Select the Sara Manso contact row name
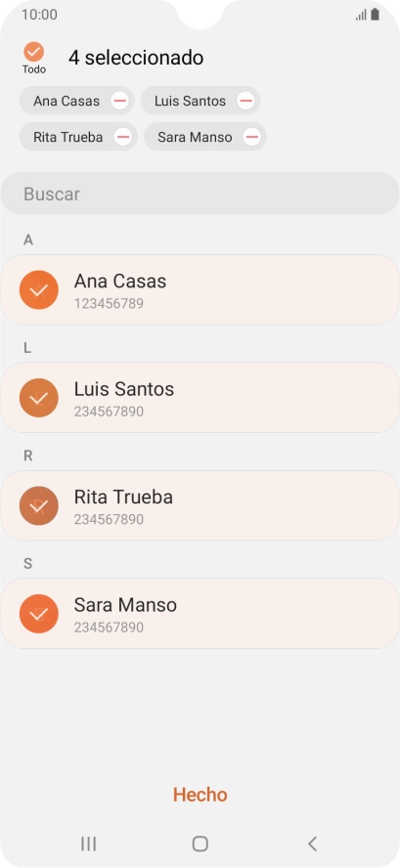The height and width of the screenshot is (868, 400). click(x=125, y=605)
